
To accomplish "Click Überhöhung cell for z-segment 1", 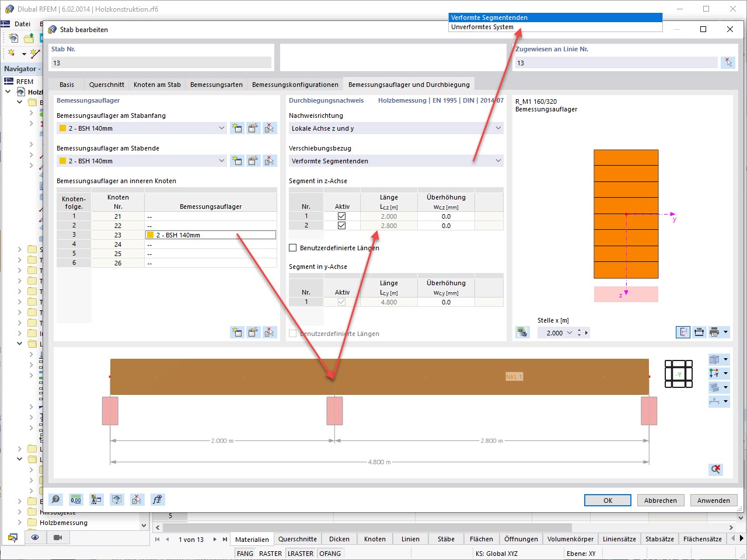I will point(446,216).
